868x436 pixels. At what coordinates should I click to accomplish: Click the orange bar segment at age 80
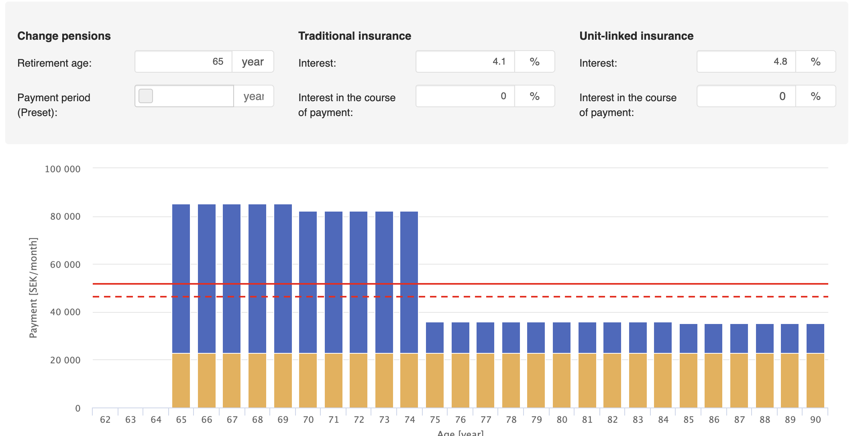(x=562, y=381)
